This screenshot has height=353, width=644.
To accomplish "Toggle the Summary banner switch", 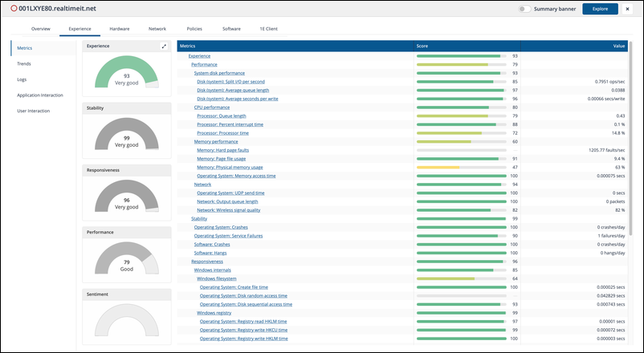I will (x=525, y=9).
